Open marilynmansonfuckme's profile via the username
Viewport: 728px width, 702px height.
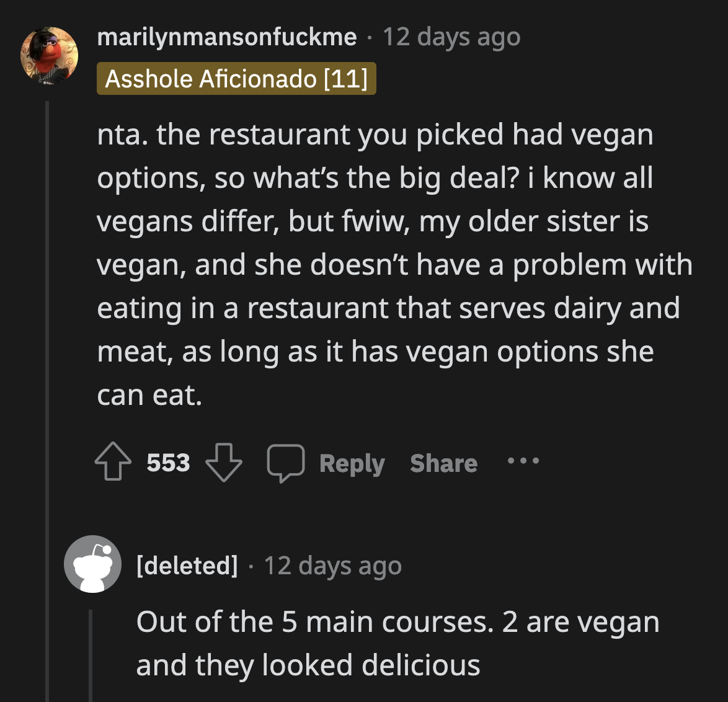(x=228, y=37)
